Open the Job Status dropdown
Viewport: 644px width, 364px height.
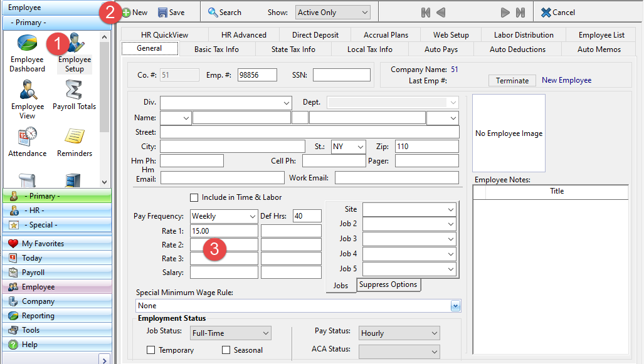click(231, 333)
